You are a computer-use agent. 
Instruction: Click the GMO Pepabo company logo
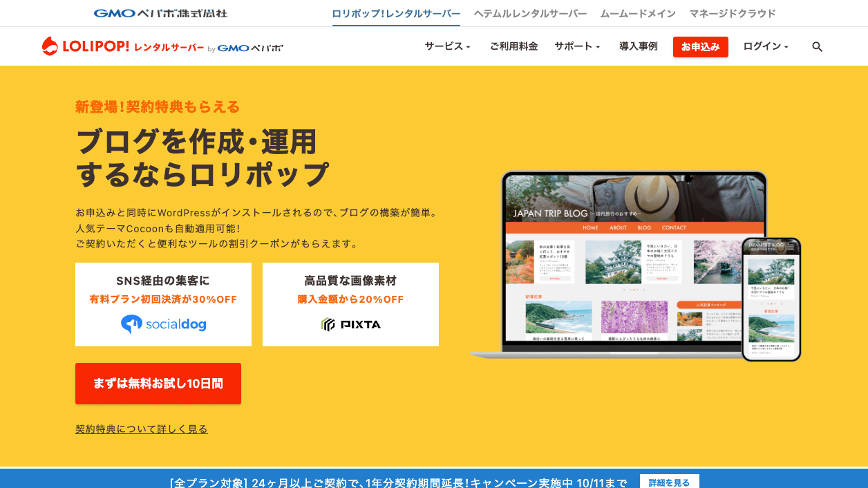pyautogui.click(x=160, y=13)
